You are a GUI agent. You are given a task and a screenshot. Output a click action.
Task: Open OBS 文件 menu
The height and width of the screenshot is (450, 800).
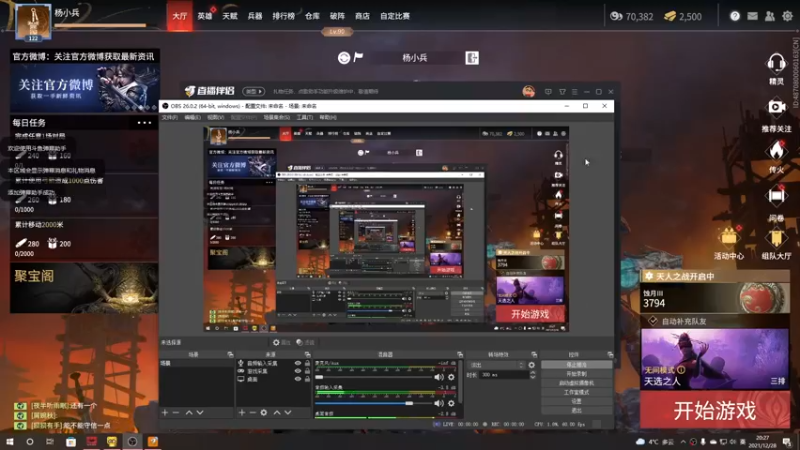169,117
